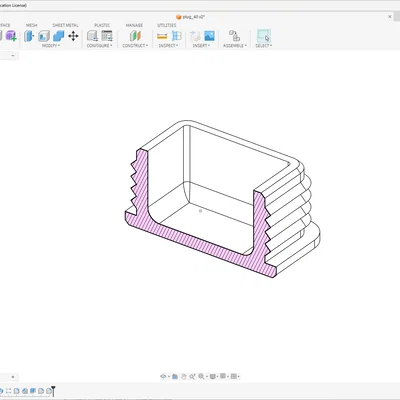This screenshot has width=400, height=400.
Task: Activate the Select window tool icon
Action: coord(264,36)
